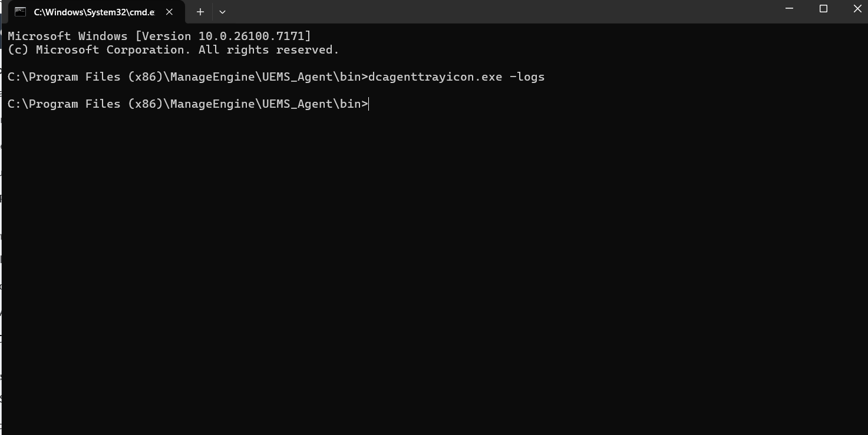Click the Microsoft Windows version line
This screenshot has height=435, width=868.
pyautogui.click(x=159, y=36)
